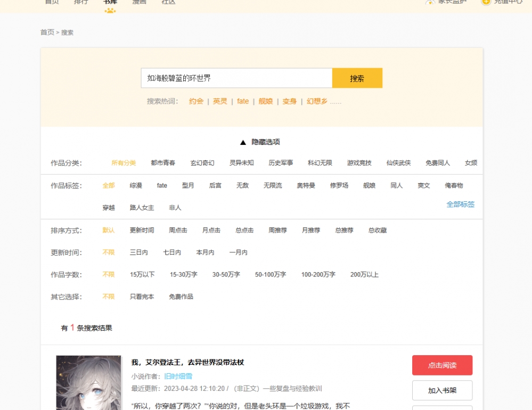This screenshot has height=410, width=532.
Task: Add novel with 加入书架 button
Action: [x=442, y=390]
